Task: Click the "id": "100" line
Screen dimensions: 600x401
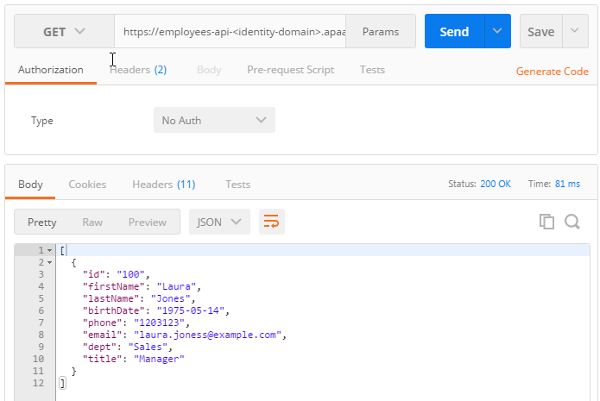Action: [116, 274]
